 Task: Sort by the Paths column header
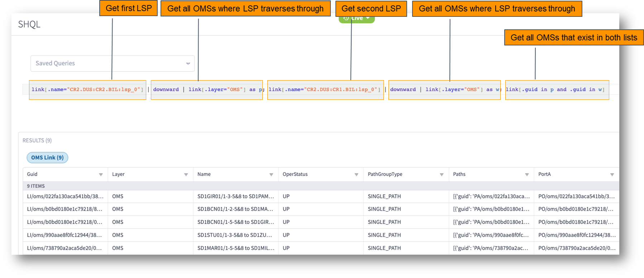459,174
